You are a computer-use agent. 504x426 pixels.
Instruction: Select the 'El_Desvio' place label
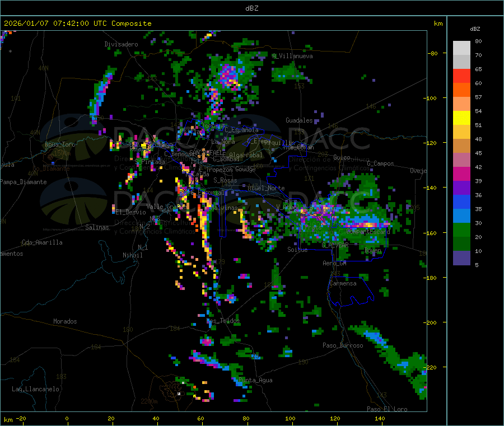click(x=131, y=212)
